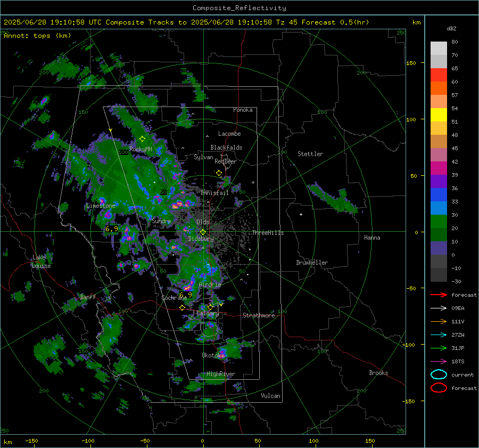Click the 6.9 storm top near Limestone
This screenshot has height=448, width=479.
[x=112, y=229]
